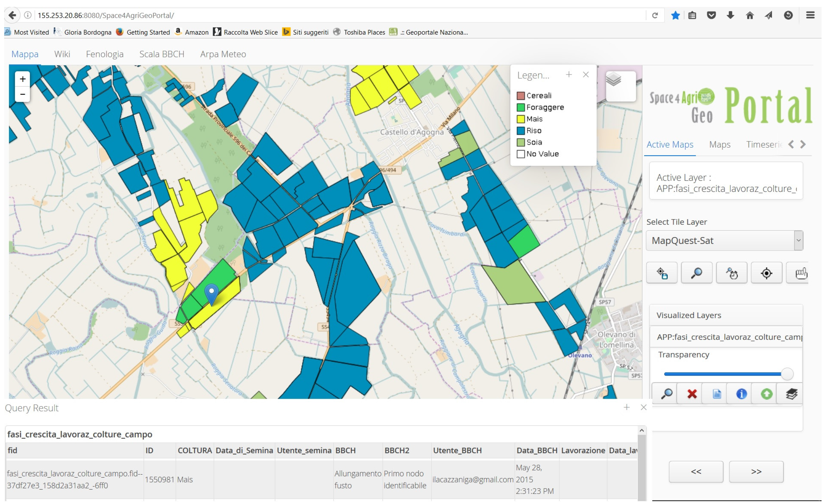Click the crosshair locate tool

coord(766,273)
